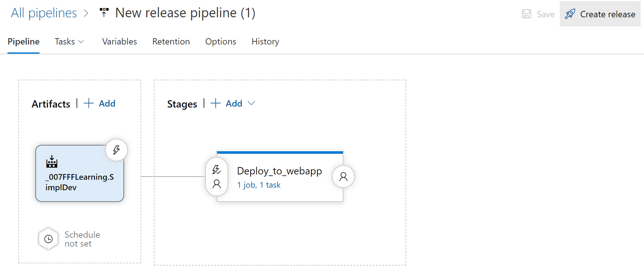
Task: Expand the Stages Add dropdown chevron
Action: [251, 103]
